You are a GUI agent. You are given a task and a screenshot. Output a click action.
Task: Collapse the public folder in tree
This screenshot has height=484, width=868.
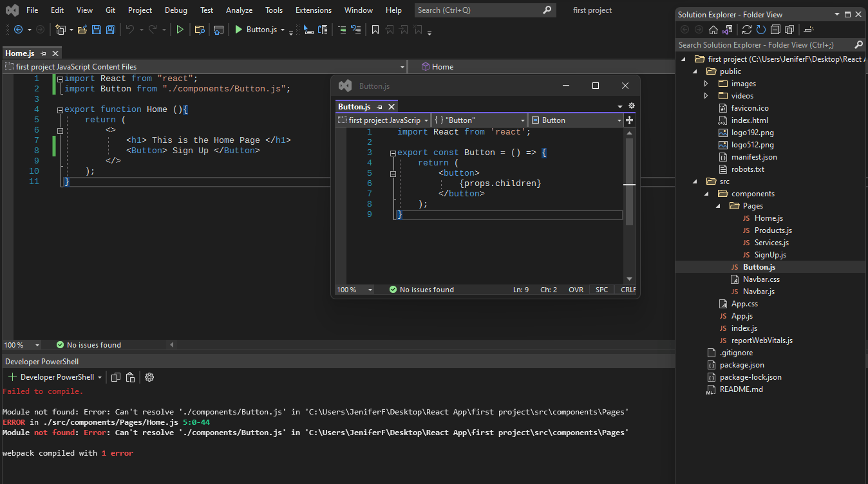pos(695,71)
